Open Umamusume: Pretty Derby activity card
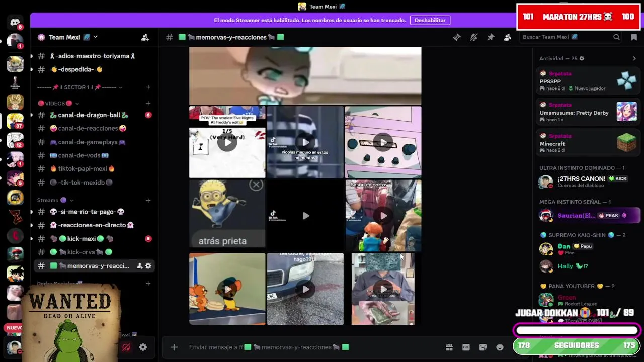The height and width of the screenshot is (362, 644). [x=587, y=112]
